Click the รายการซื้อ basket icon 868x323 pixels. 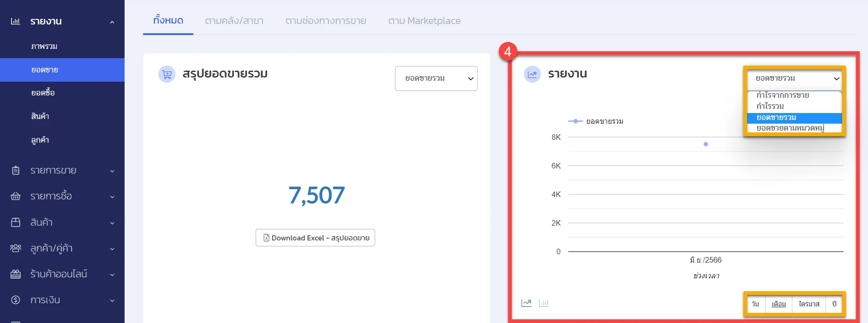[x=16, y=197]
